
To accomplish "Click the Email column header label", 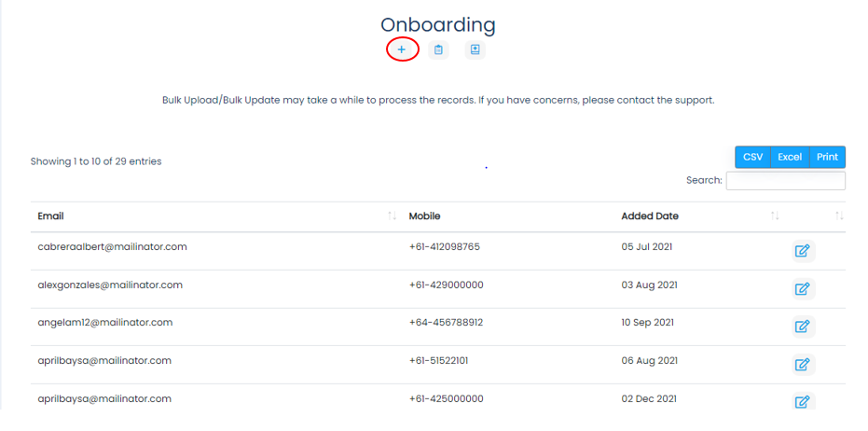I will 50,216.
